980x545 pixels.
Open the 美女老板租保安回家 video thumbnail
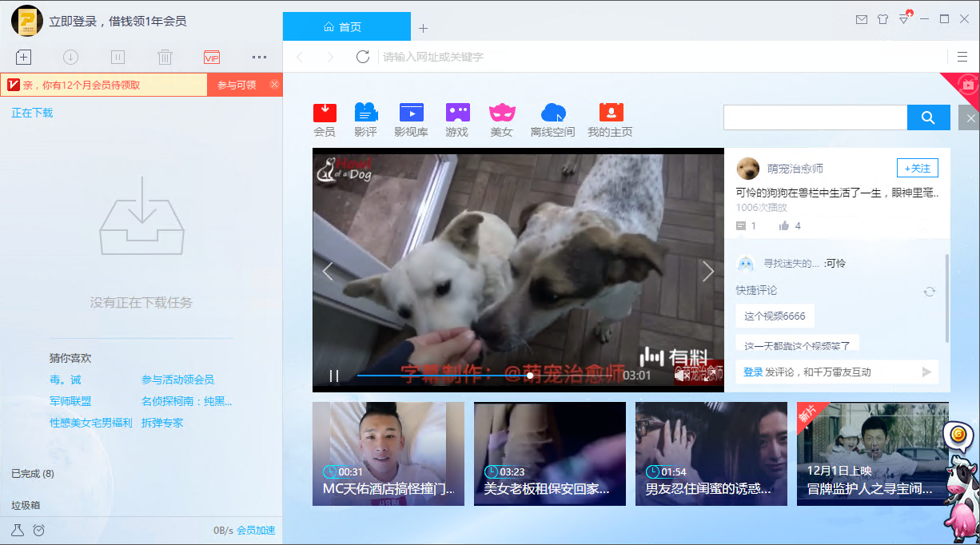click(x=550, y=454)
